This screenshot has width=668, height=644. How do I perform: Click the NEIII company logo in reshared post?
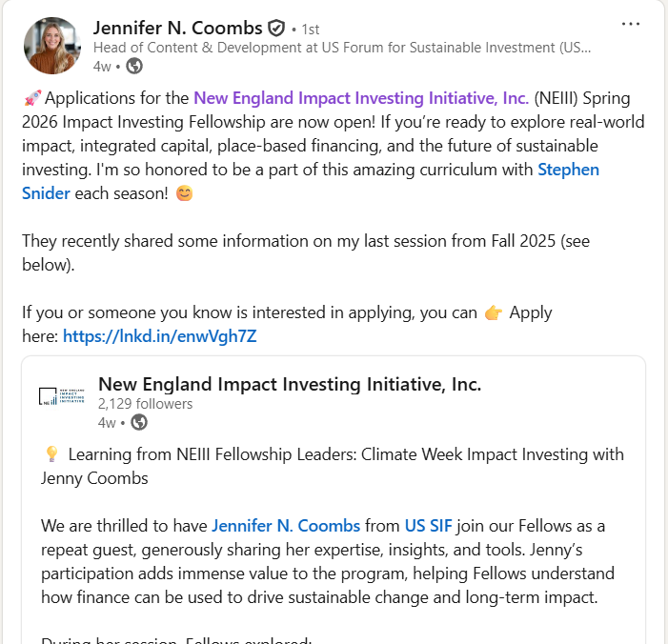[62, 396]
